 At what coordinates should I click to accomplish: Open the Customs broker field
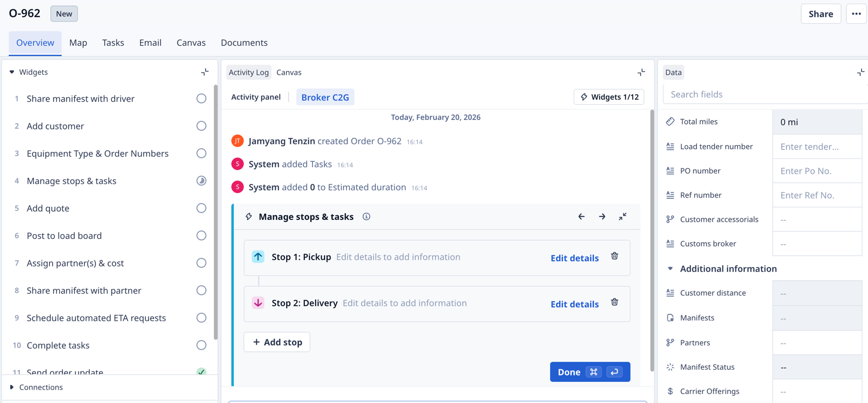[817, 244]
